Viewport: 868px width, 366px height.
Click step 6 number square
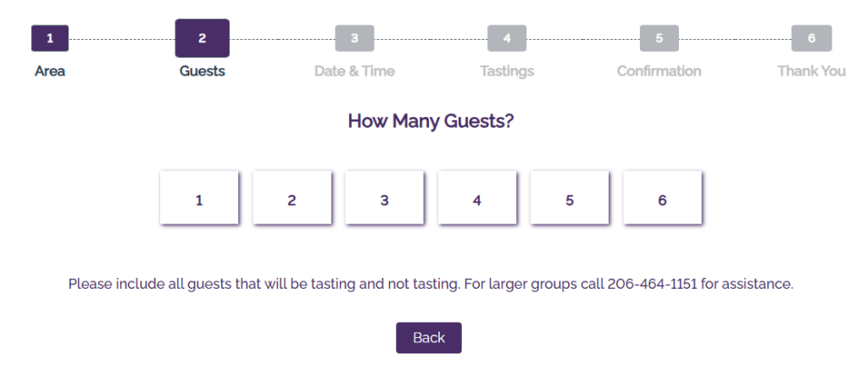click(811, 38)
